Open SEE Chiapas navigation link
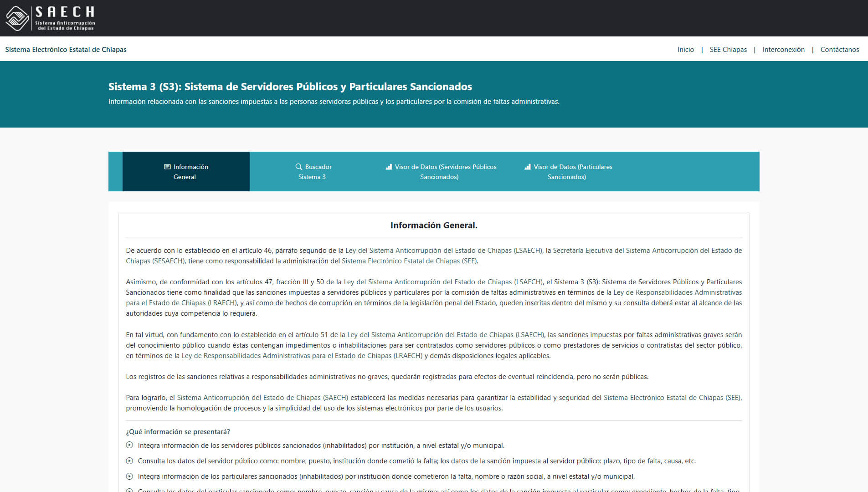Screen dimensions: 868x492 [x=728, y=50]
